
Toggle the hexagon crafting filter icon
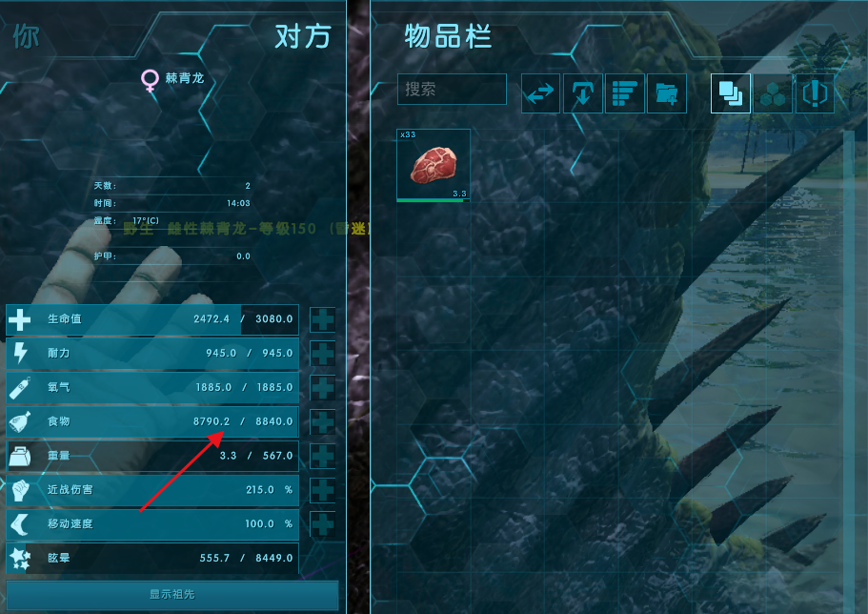773,93
